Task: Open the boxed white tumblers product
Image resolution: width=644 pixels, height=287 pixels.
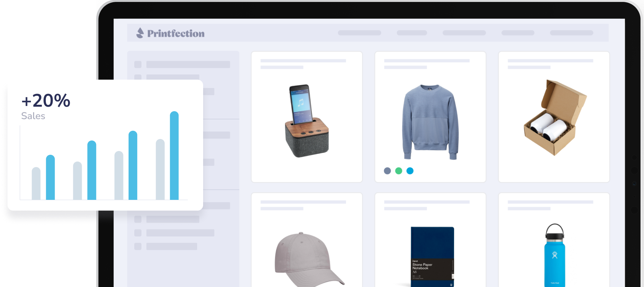Action: (x=555, y=117)
